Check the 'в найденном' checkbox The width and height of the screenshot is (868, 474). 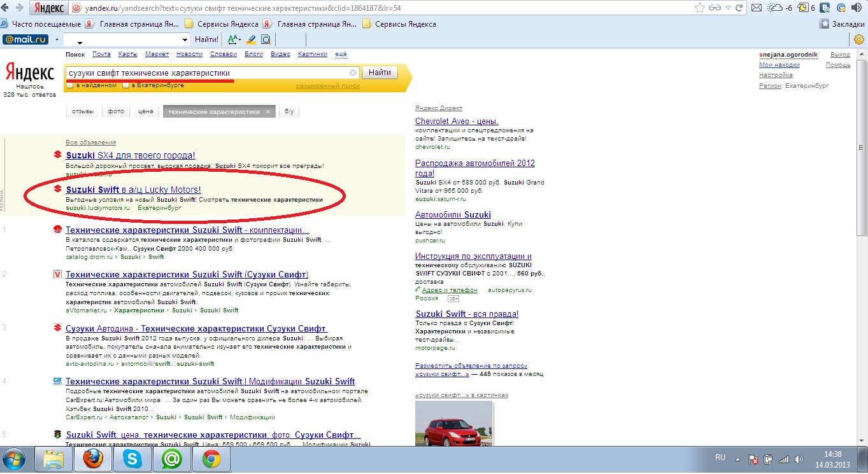[x=70, y=85]
